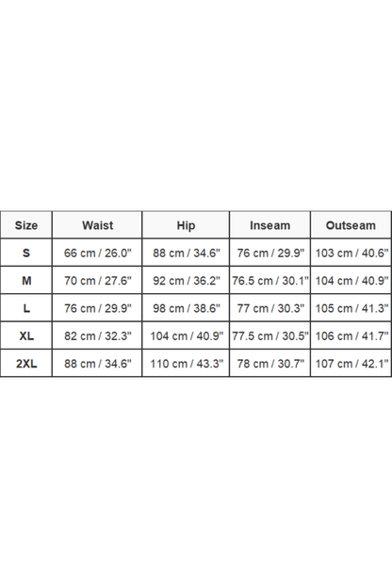Select the 2XL size row label
The height and width of the screenshot is (588, 392).
26,364
